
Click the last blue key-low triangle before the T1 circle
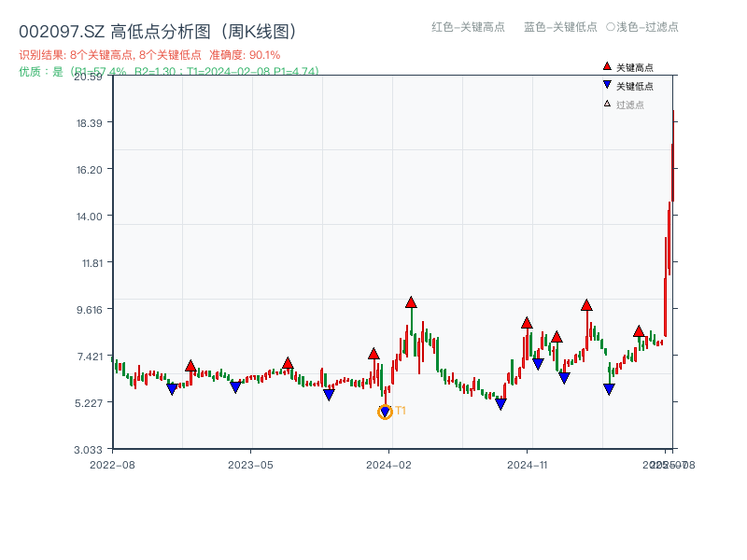click(330, 395)
